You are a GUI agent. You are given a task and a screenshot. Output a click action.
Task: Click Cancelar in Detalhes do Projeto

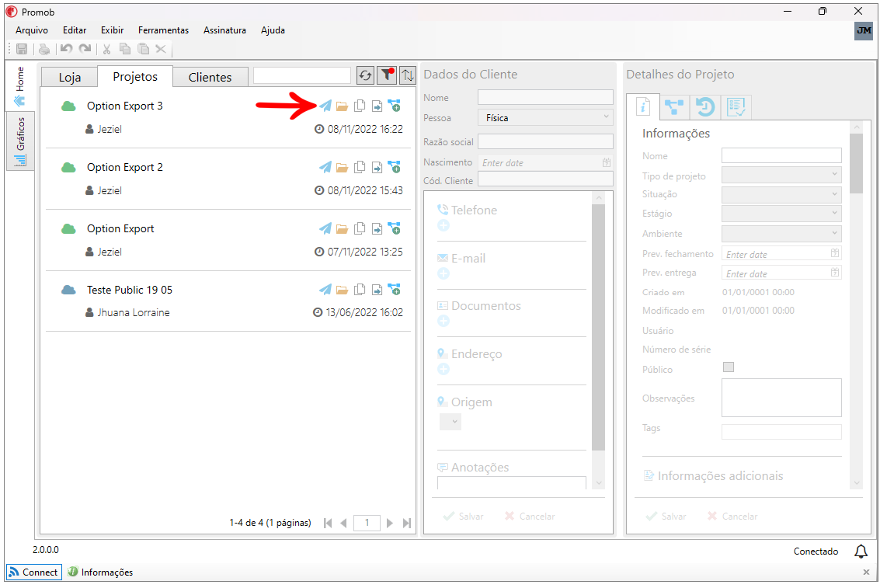[732, 517]
